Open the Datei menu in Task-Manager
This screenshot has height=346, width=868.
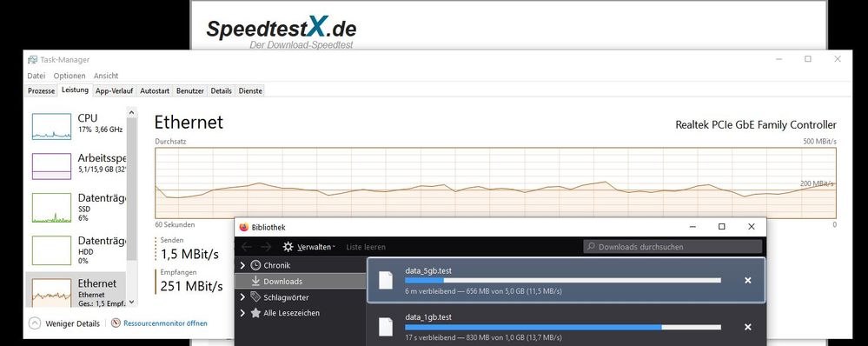point(36,76)
